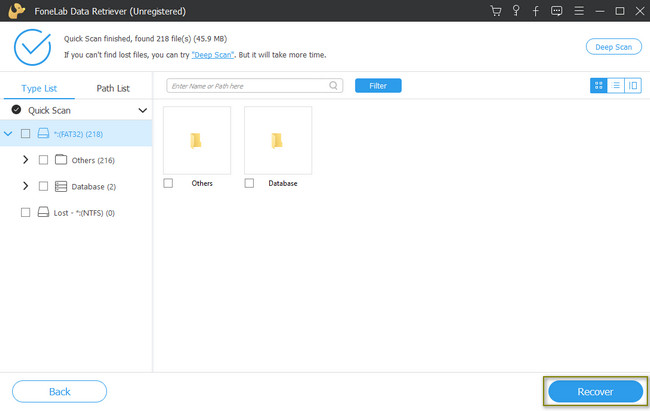This screenshot has width=650, height=411.
Task: Collapse the FAT32 drive tree node
Action: [8, 134]
